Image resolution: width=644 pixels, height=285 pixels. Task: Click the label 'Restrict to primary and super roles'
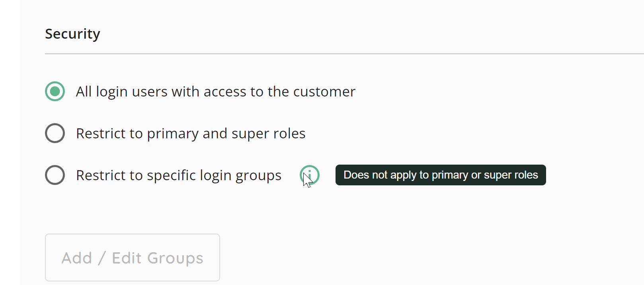click(x=190, y=133)
